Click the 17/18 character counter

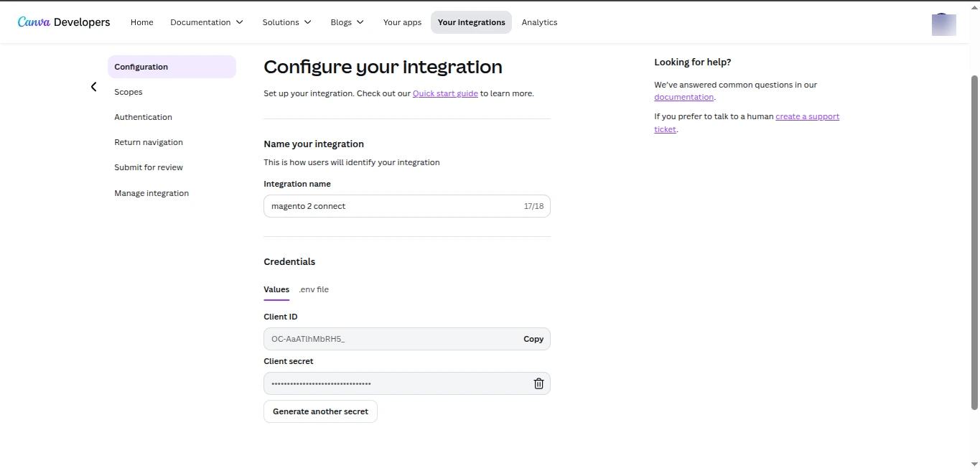coord(533,206)
